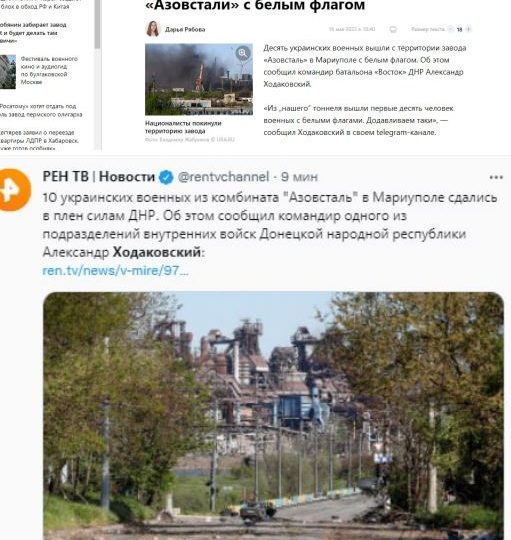The height and width of the screenshot is (540, 511).
Task: Open the smoking plant article photo
Action: [x=199, y=79]
